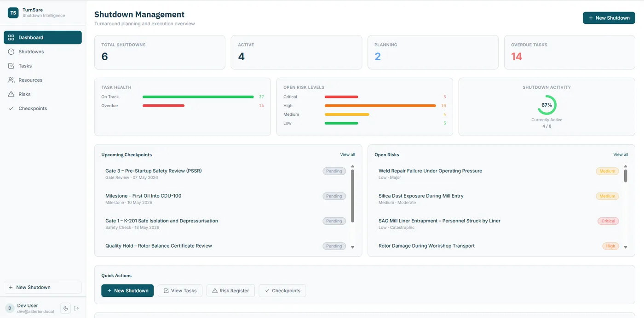Click the Total Shutdowns card
This screenshot has height=318, width=644.
coord(160,52)
